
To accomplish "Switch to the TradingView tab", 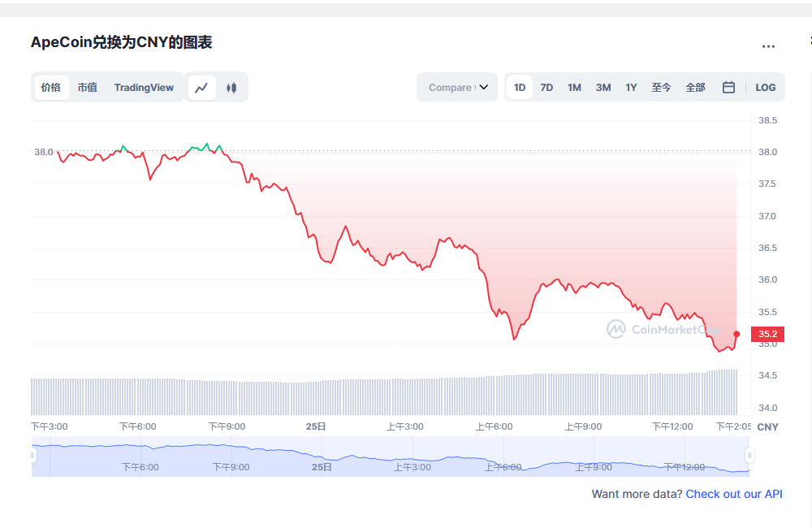I will (x=144, y=88).
